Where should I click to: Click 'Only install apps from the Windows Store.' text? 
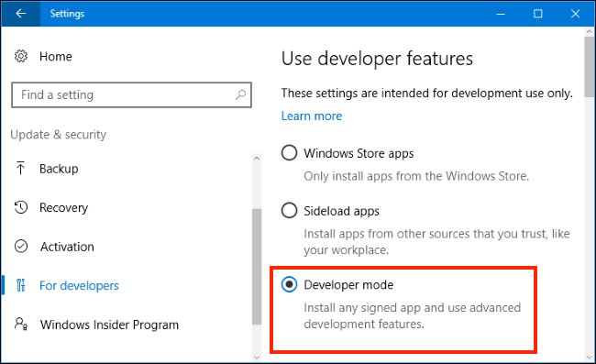pyautogui.click(x=416, y=176)
